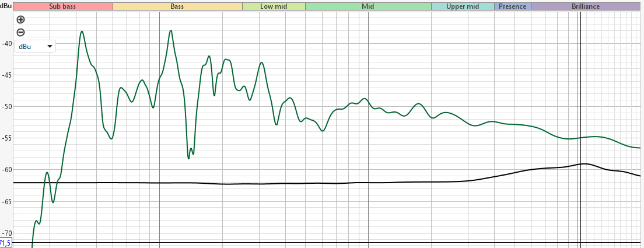Click the -45 axis label
The image size is (644, 248).
coord(8,75)
